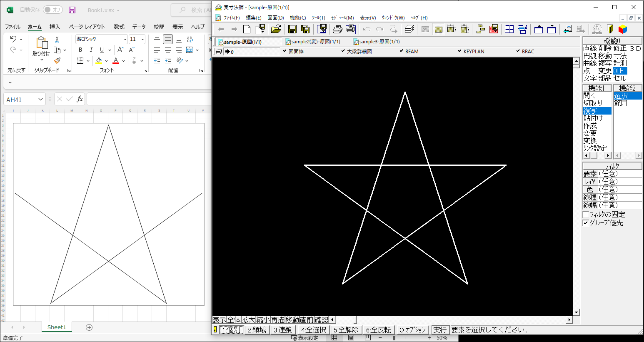
Task: Click the stacked layers icon in CAD toolbar
Action: 409,29
